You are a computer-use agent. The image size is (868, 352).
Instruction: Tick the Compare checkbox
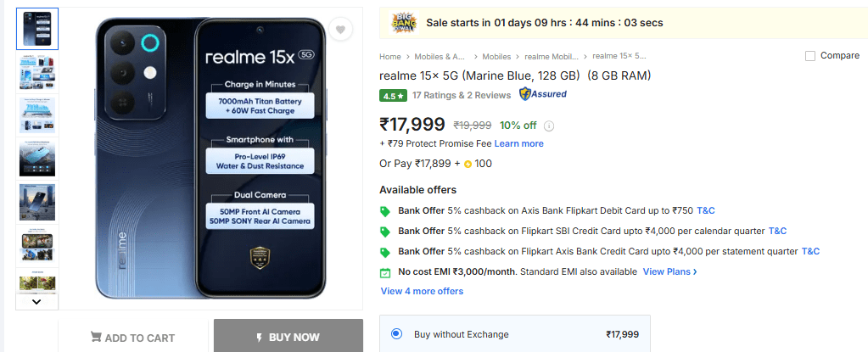click(810, 56)
